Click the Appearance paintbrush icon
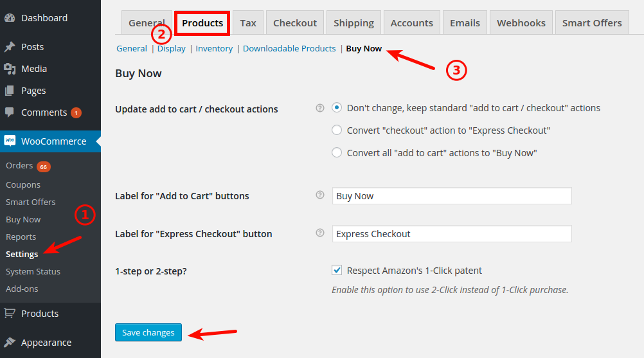Screen dimensions: 644x358 (10, 342)
